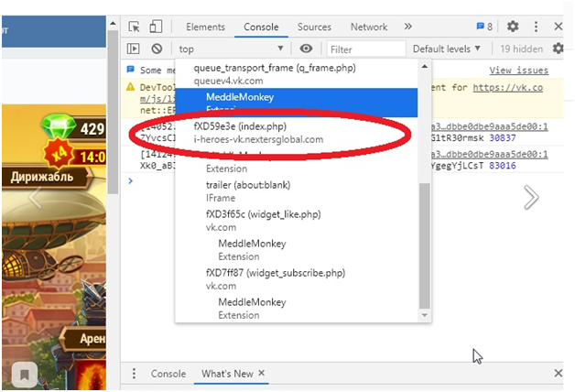Click the next arrow chevron on right

point(531,197)
